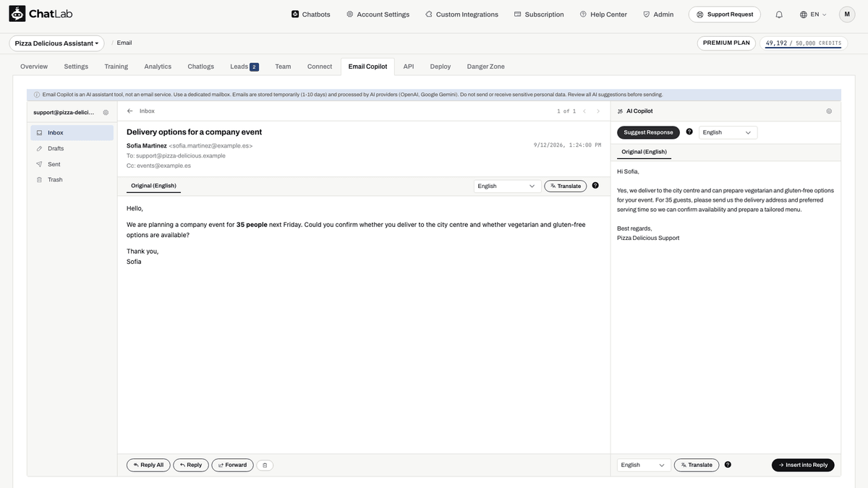This screenshot has width=868, height=488.
Task: Click Suggest Response button
Action: coord(648,132)
